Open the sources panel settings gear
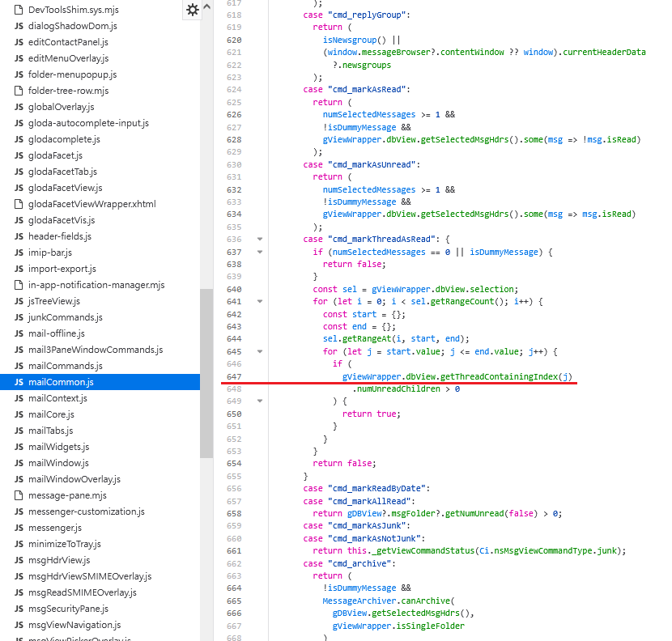Screen dimensions: 672x641 point(193,10)
